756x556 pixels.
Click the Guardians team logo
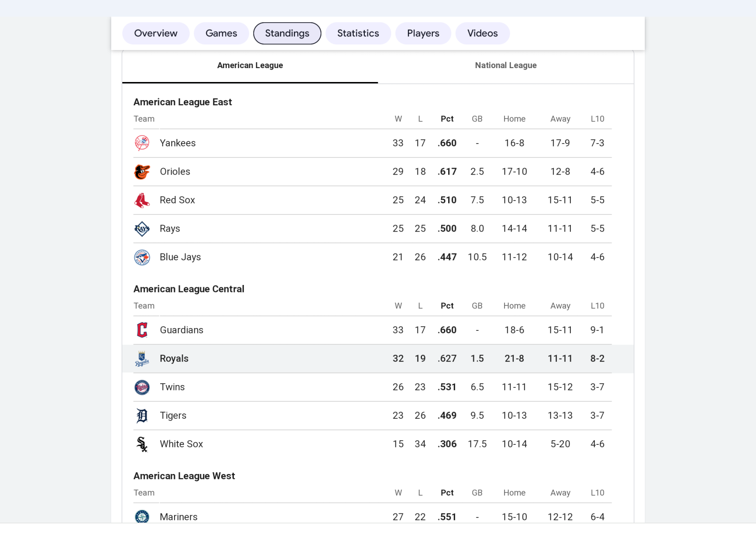tap(142, 330)
